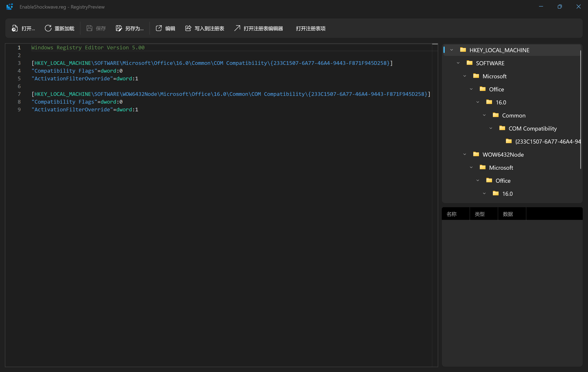This screenshot has height=372, width=588.
Task: Click line 5 ActivationFilterOverride text in editor
Action: click(72, 79)
